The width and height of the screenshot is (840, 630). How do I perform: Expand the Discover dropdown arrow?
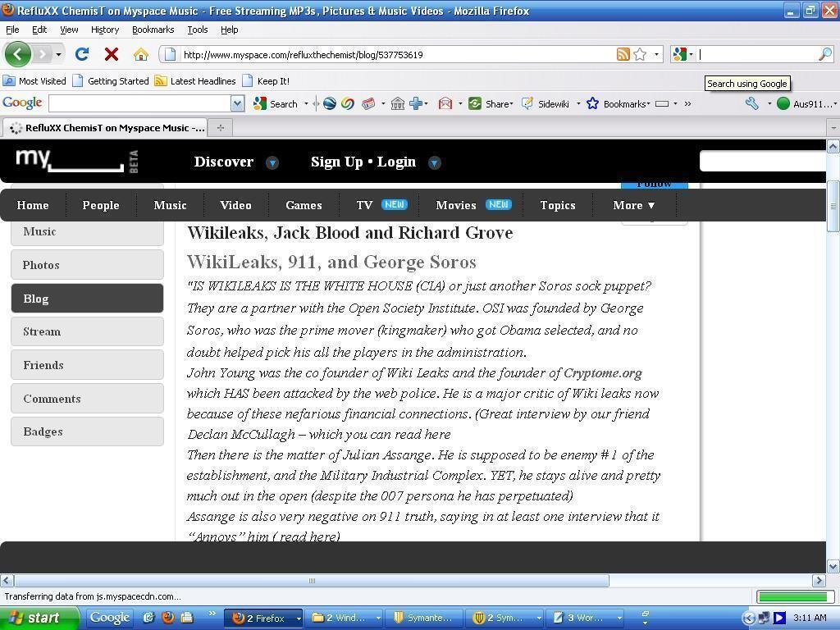click(x=272, y=163)
